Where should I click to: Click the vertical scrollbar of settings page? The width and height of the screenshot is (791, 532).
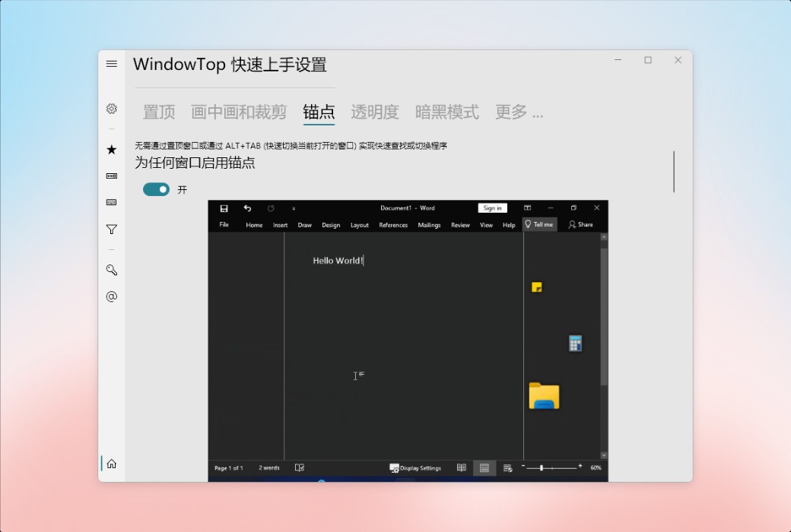[673, 172]
